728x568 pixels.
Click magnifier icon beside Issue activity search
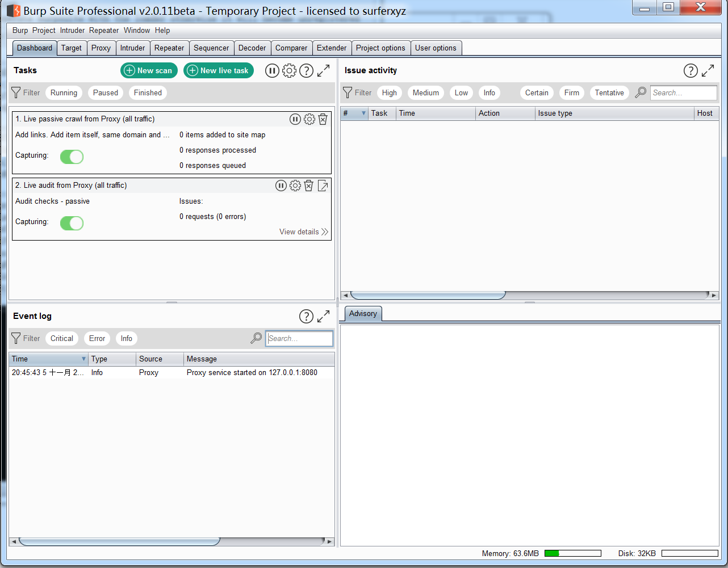641,92
